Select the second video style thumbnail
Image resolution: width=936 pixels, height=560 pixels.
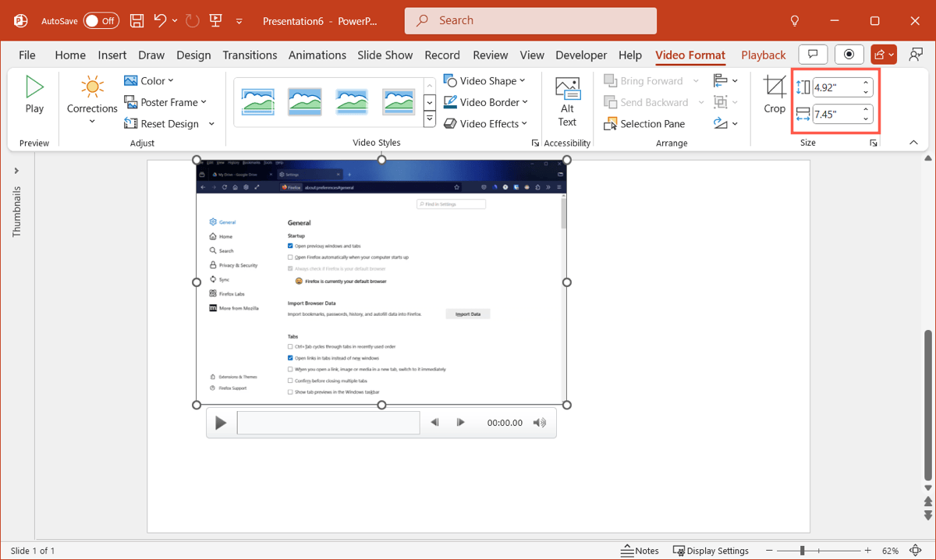[x=305, y=102]
